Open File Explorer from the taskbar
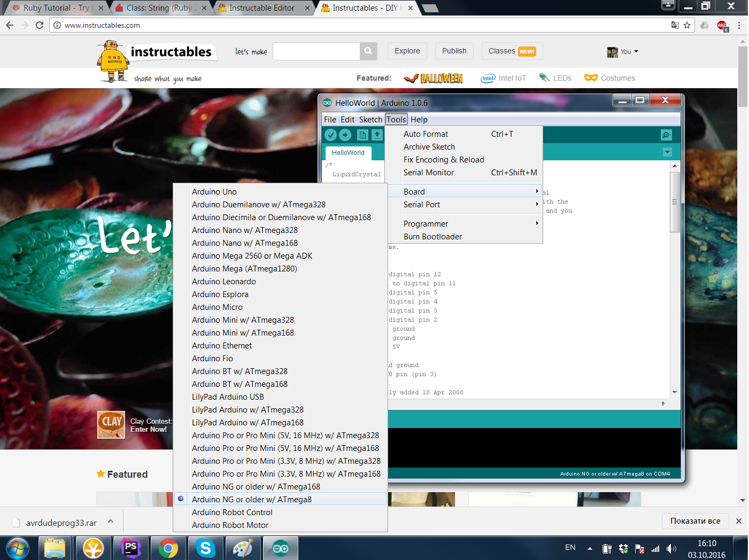 click(x=55, y=548)
